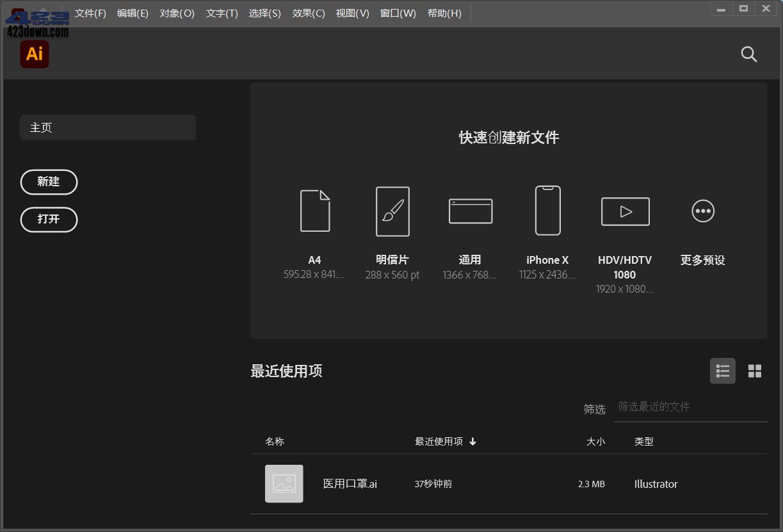This screenshot has width=783, height=532.
Task: Select the 明信片 postcard preset icon
Action: point(392,211)
